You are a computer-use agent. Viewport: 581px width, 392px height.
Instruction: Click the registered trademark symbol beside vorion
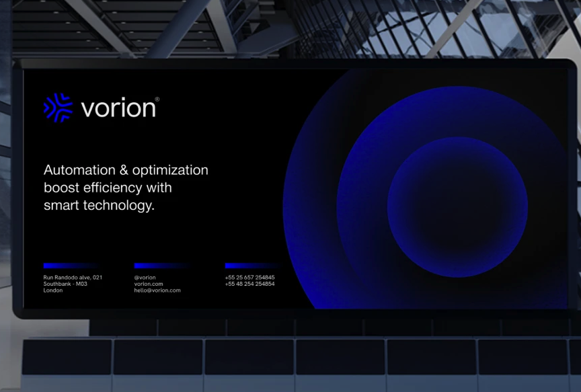click(x=157, y=100)
